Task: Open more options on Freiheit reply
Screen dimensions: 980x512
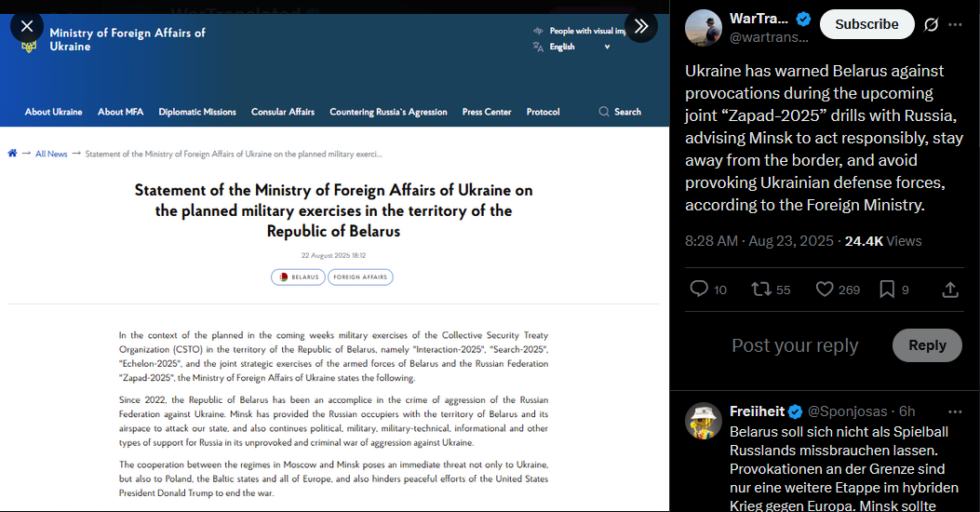Action: click(955, 411)
